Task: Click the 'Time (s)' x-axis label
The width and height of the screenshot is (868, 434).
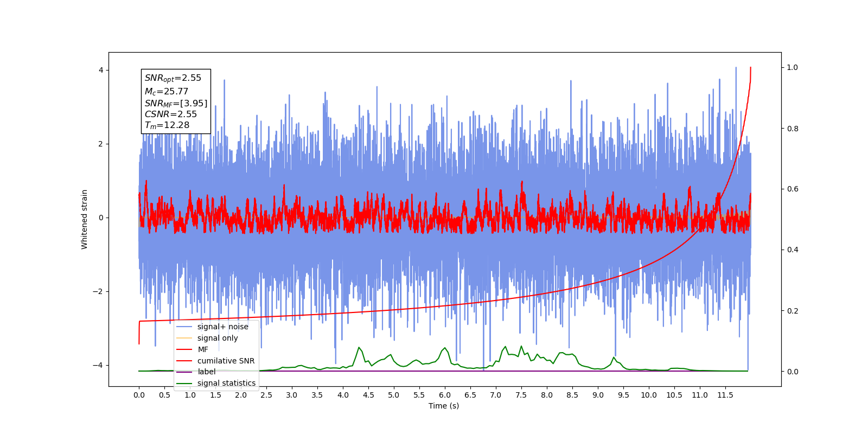Action: pos(444,406)
